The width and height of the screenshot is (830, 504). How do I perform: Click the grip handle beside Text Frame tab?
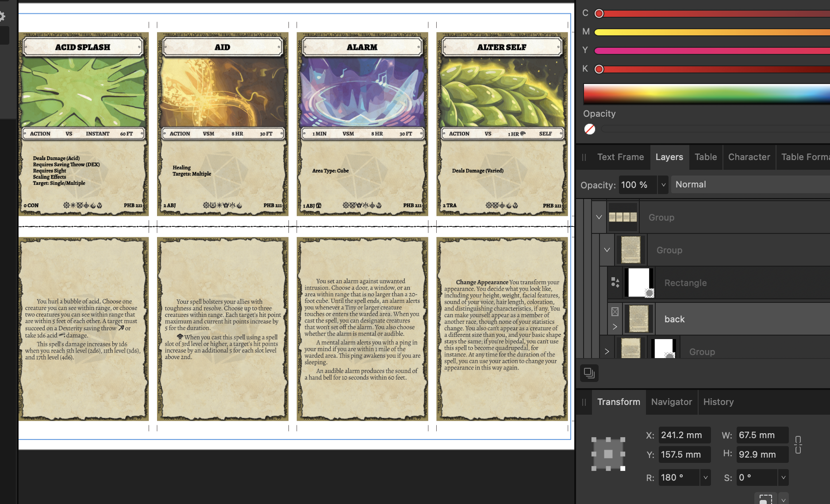(584, 157)
